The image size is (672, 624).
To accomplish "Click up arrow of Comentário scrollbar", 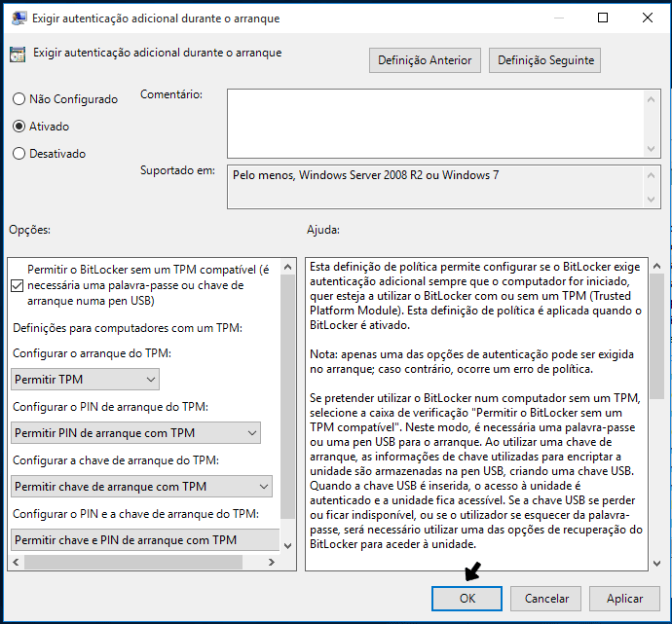I will pyautogui.click(x=651, y=99).
